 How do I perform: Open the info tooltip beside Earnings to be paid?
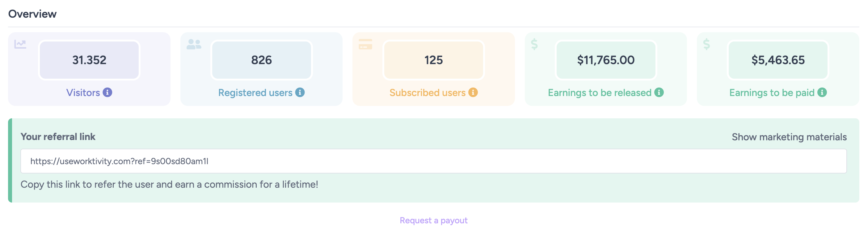[x=822, y=92]
